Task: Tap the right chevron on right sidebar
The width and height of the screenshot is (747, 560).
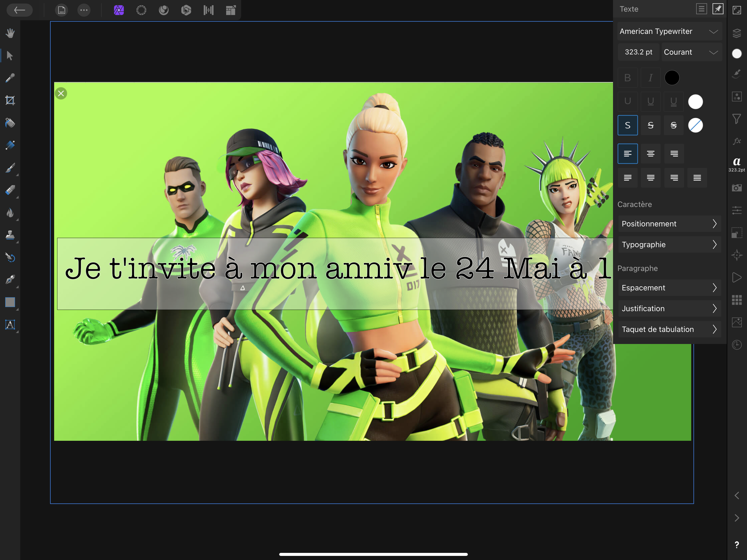Action: [x=737, y=518]
